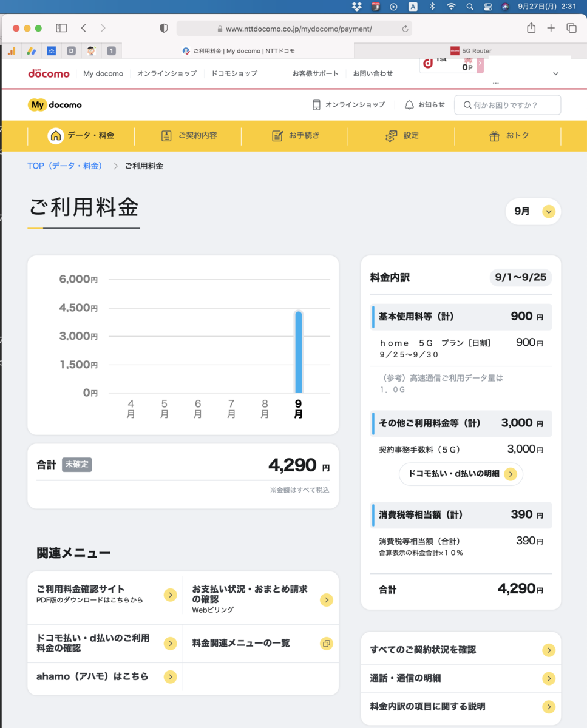Image resolution: width=587 pixels, height=728 pixels.
Task: Open the 9月 month dropdown
Action: click(x=533, y=212)
